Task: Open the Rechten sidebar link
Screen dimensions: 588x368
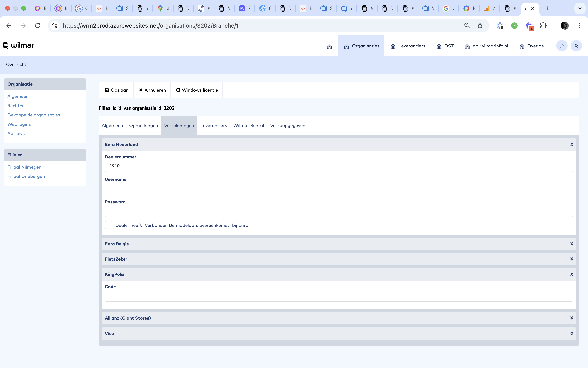Action: coord(16,106)
